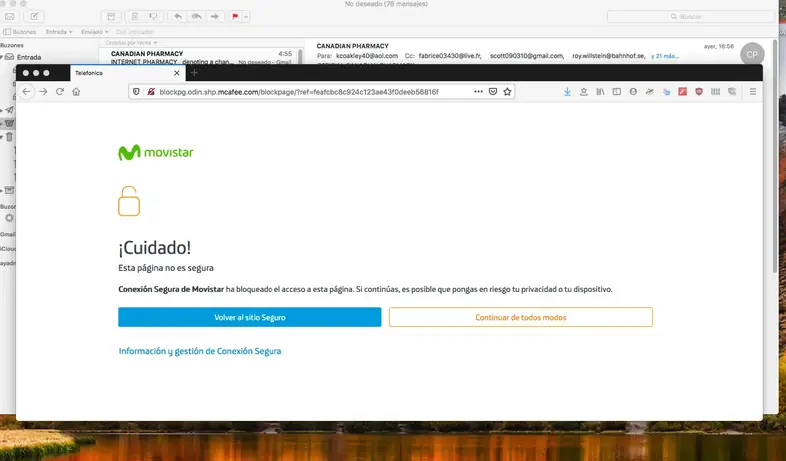Open Firefox downloads panel
786x461 pixels.
coord(567,92)
